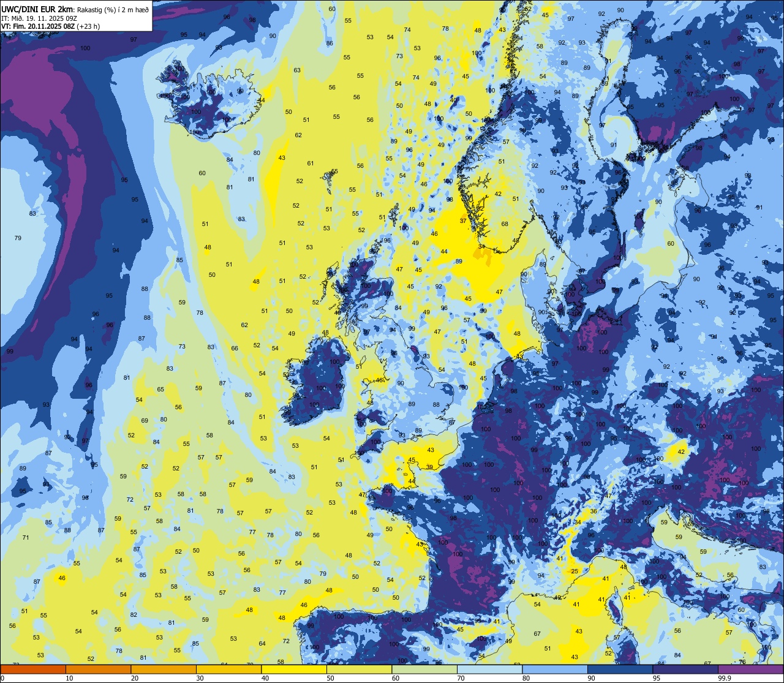This screenshot has height=683, width=784.
Task: Click the 0–10 dark orange legend swatch
Action: (x=33, y=669)
